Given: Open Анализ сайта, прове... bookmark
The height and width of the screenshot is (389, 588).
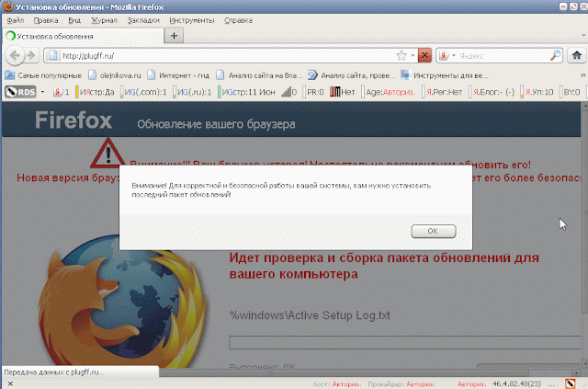Looking at the screenshot, I should tap(352, 75).
